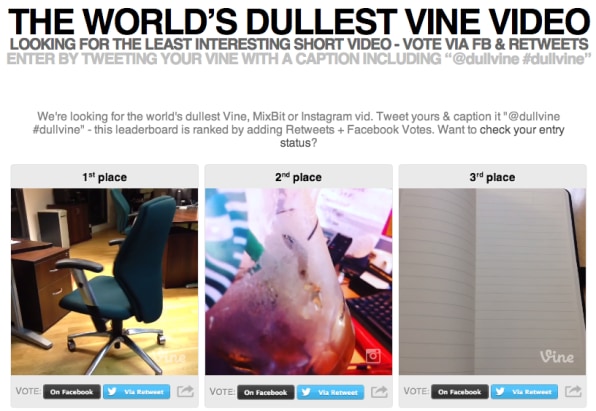Vote On Facebook for 2nd place video

point(266,392)
